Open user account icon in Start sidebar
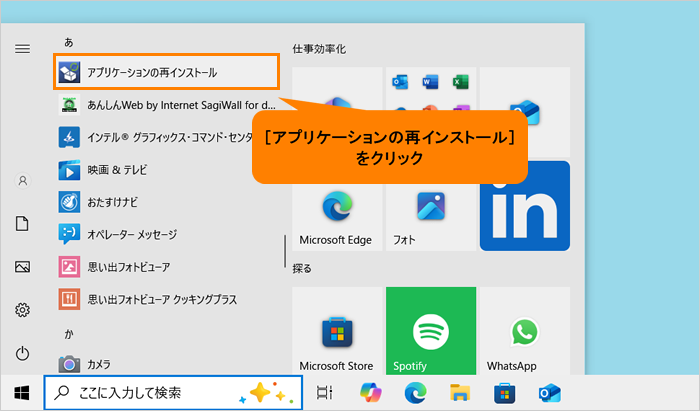700x411 pixels. click(22, 181)
